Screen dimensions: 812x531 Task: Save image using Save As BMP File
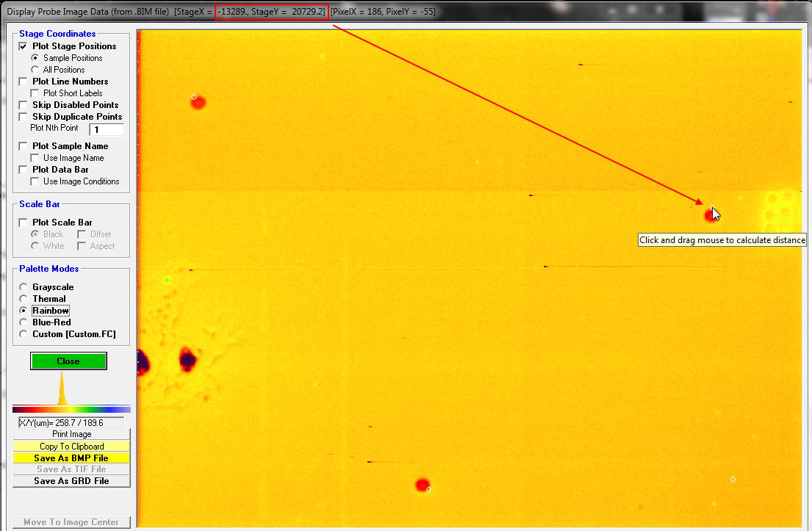71,458
